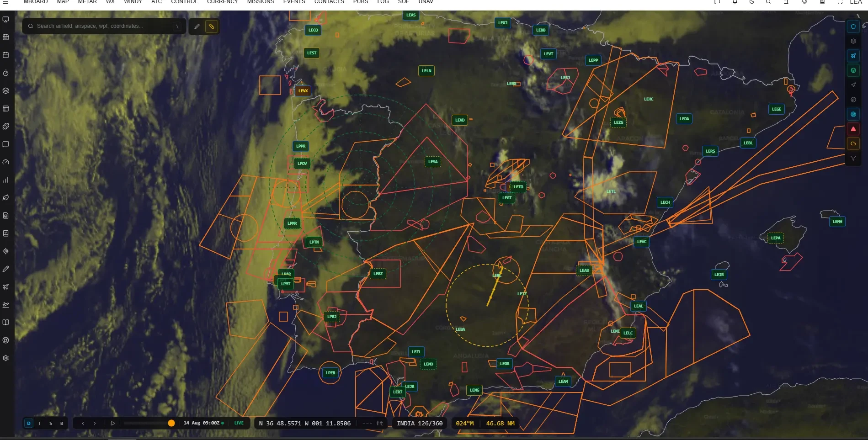The width and height of the screenshot is (868, 440).
Task: Select the S mode button
Action: click(51, 423)
